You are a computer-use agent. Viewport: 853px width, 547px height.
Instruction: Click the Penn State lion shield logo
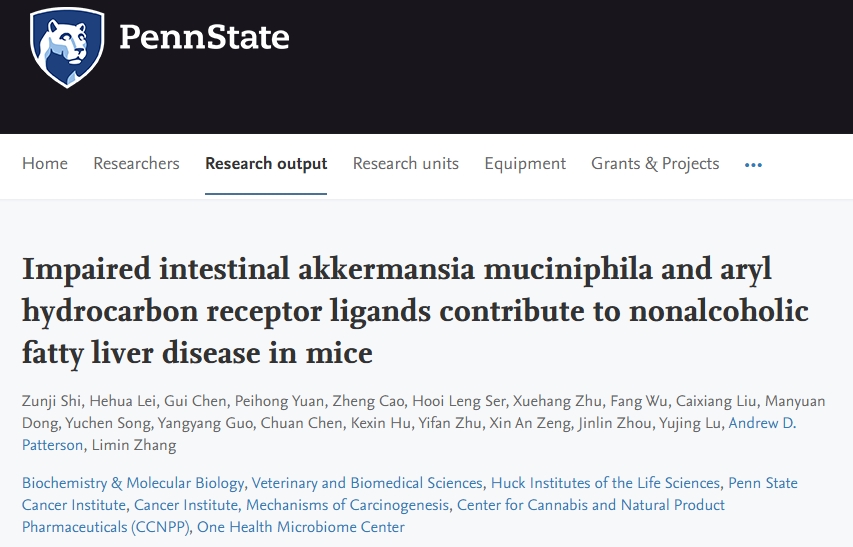67,45
